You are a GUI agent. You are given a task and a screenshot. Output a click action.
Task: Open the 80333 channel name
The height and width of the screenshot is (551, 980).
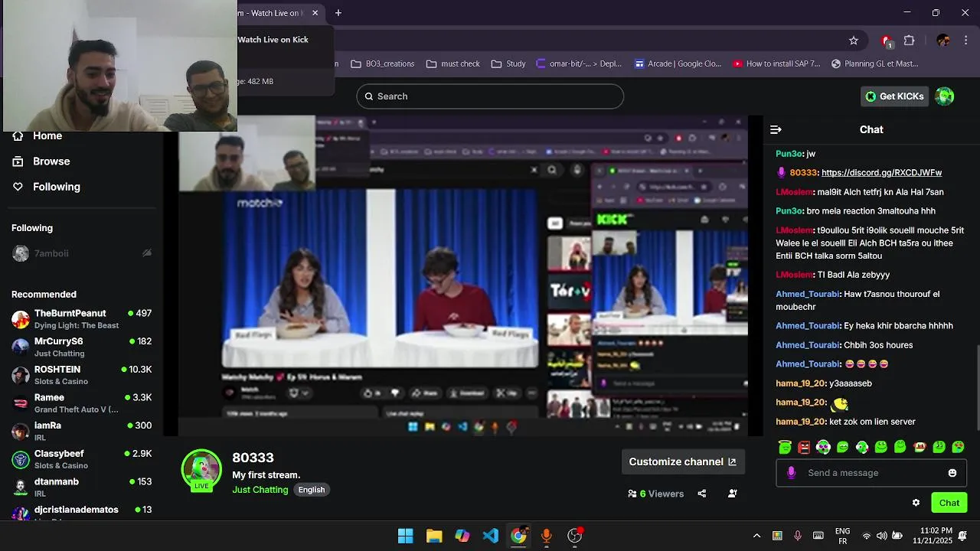[253, 458]
